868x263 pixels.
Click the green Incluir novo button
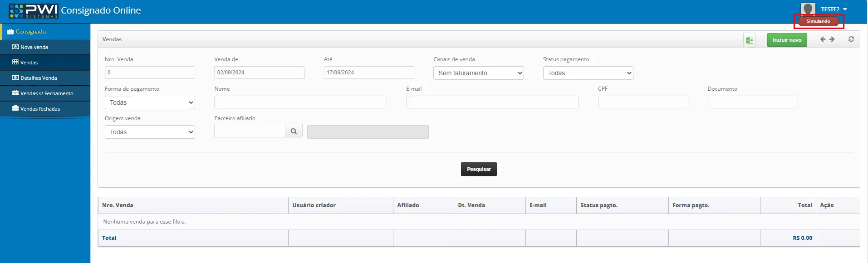(x=787, y=40)
